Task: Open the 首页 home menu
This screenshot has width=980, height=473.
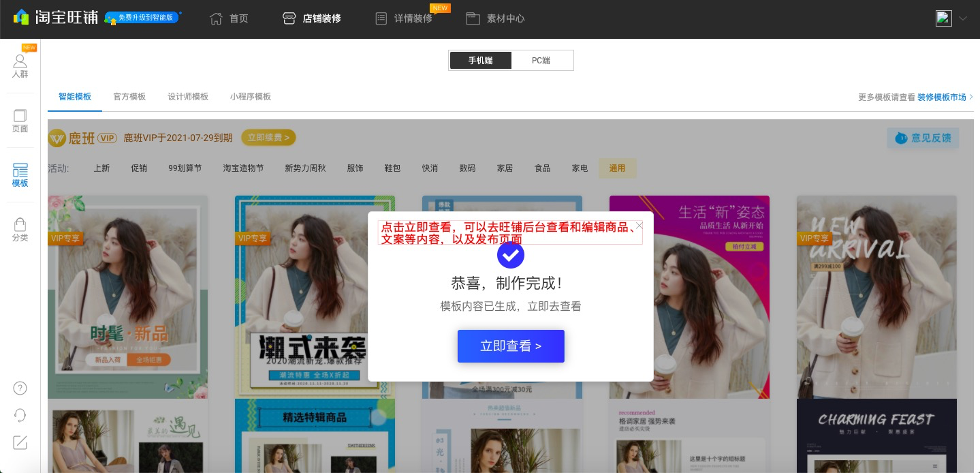Action: pyautogui.click(x=230, y=18)
